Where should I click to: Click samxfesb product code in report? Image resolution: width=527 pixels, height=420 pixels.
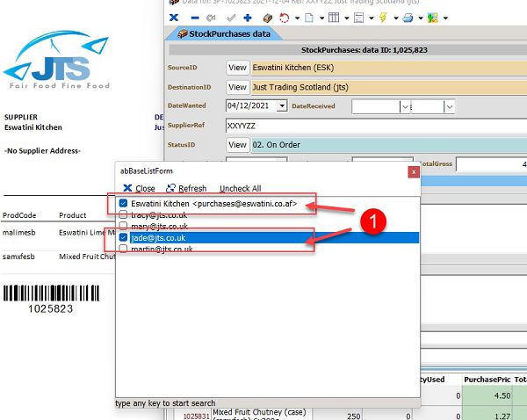click(18, 257)
